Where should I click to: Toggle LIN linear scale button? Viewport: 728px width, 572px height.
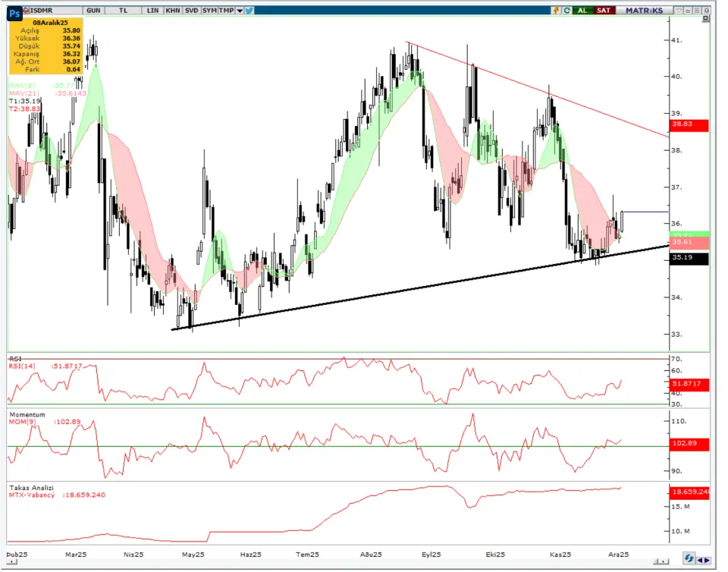point(152,11)
